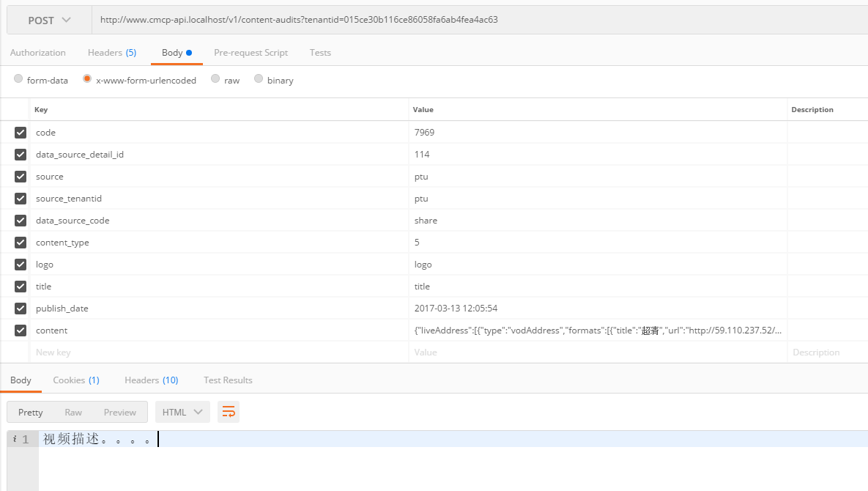Toggle the logo parameter checkbox
This screenshot has width=868, height=491.
(x=21, y=265)
